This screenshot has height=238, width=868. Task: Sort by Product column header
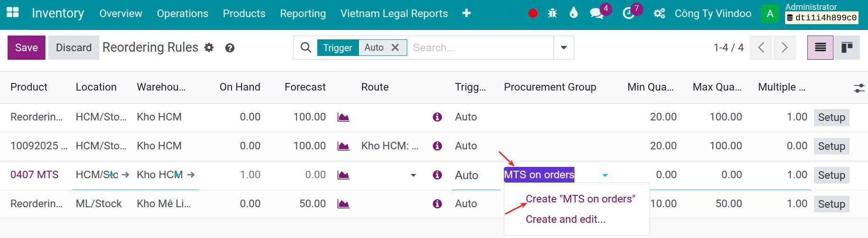coord(29,87)
